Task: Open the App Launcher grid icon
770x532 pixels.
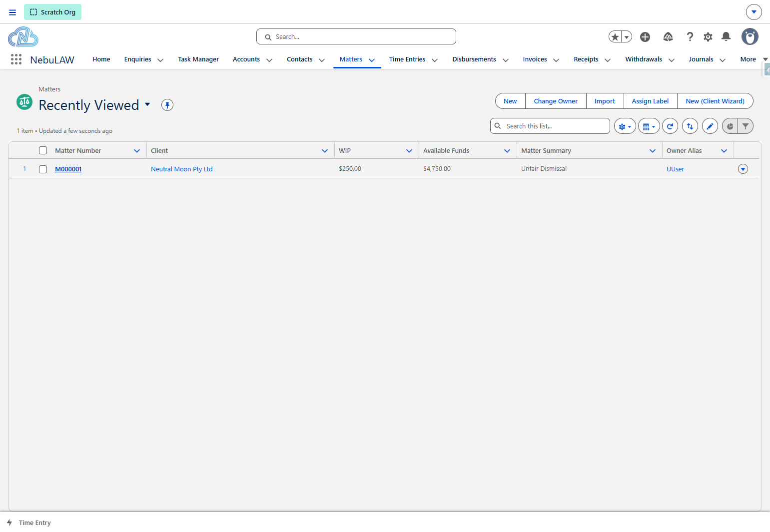Action: (16, 59)
